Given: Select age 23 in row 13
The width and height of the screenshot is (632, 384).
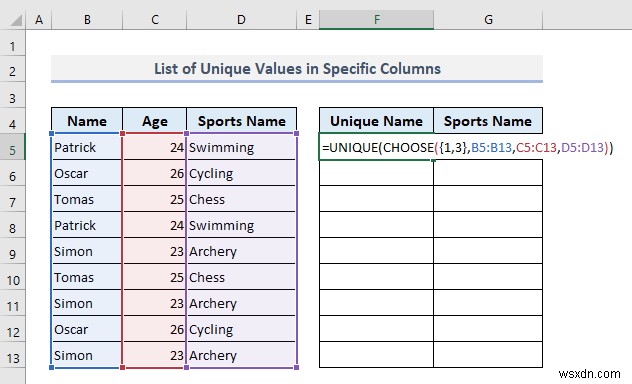Looking at the screenshot, I should coord(155,355).
